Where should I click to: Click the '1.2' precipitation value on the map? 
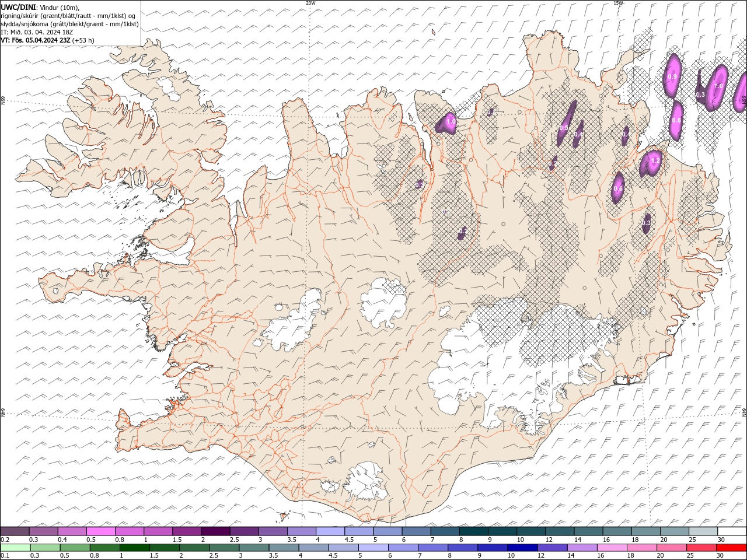655,160
